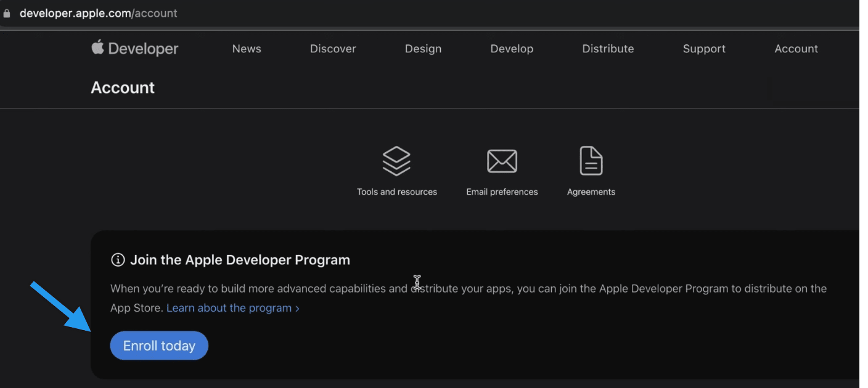
Task: Click the Apple Developer logo
Action: (135, 48)
